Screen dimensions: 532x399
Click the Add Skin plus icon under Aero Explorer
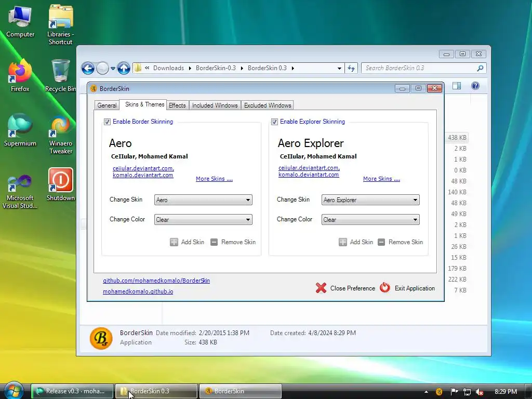(x=343, y=242)
